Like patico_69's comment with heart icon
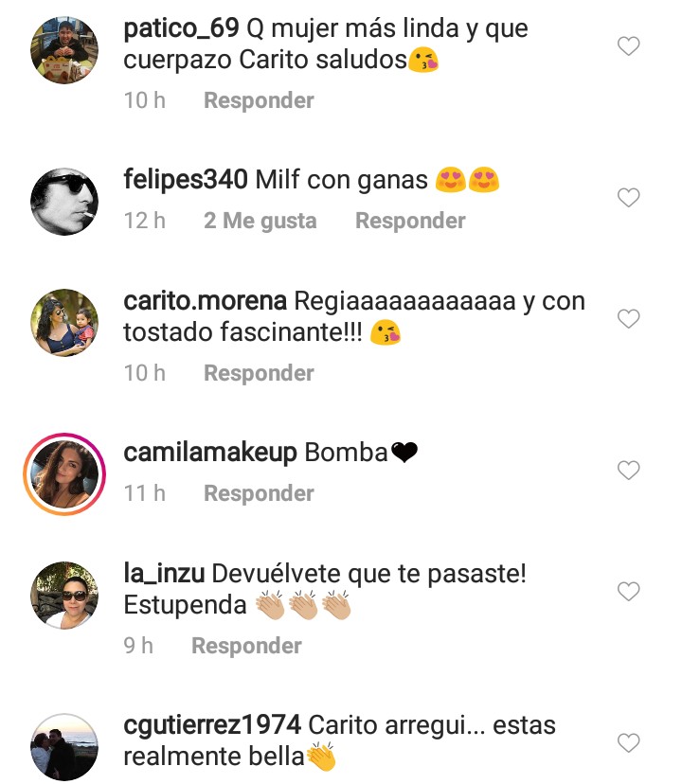This screenshot has width=682, height=784. pyautogui.click(x=628, y=46)
